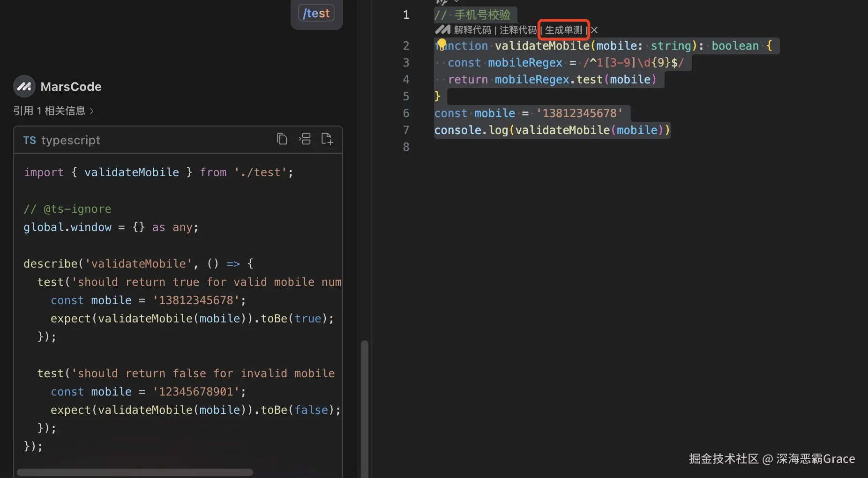
Task: Click the lightbulb quick-fix icon on line 2
Action: click(x=441, y=45)
